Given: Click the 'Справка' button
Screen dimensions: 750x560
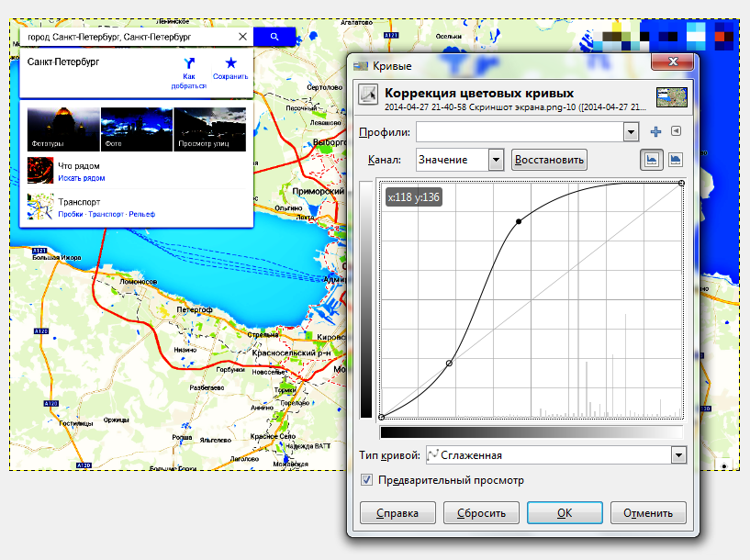Looking at the screenshot, I should tap(397, 513).
